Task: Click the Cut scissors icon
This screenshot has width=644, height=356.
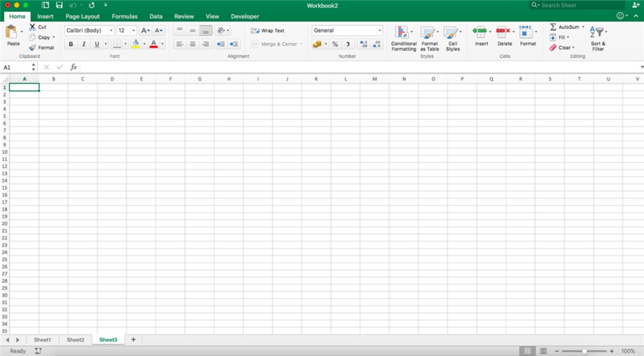Action: tap(33, 27)
